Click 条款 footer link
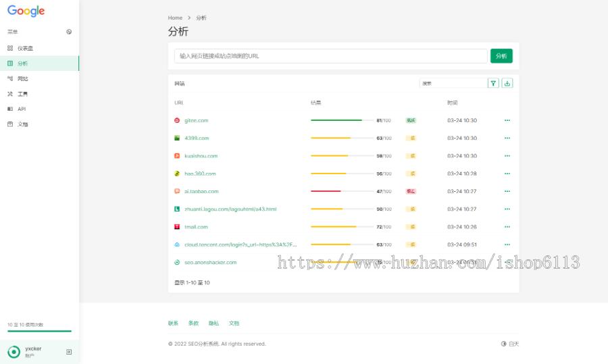608x364 pixels. click(193, 323)
